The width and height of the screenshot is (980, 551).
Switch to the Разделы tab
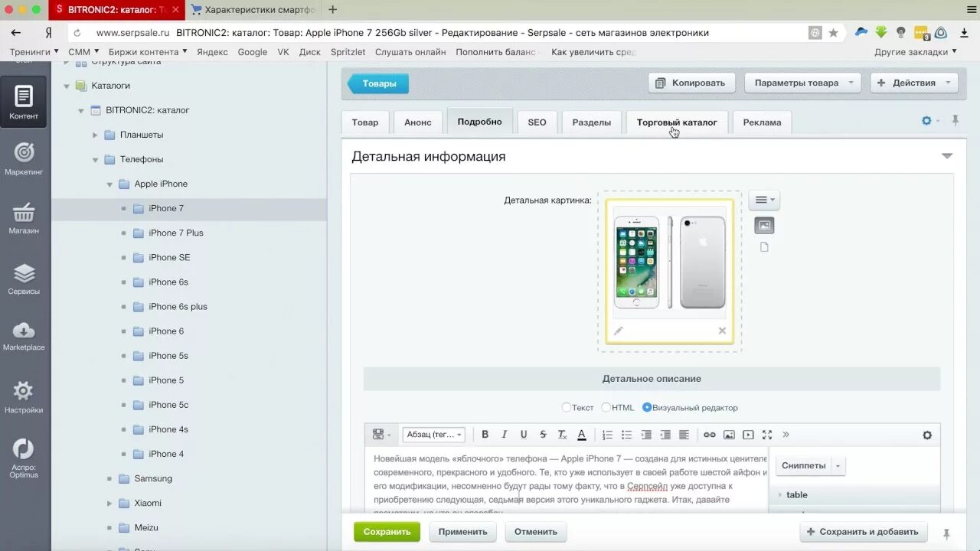[x=592, y=122]
